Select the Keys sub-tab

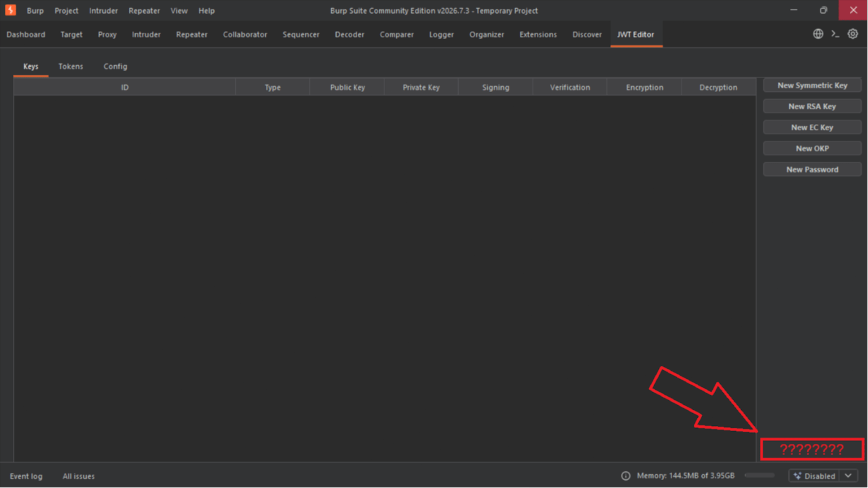(31, 66)
